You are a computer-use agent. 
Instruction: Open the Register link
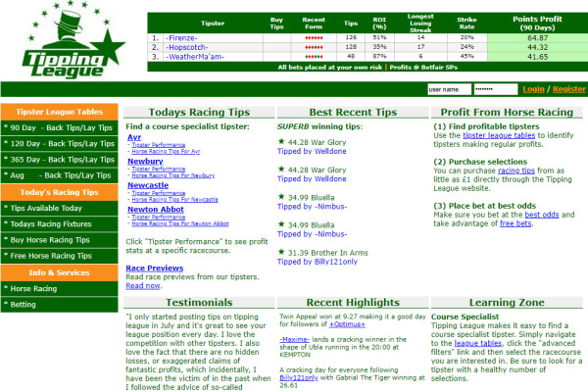[568, 89]
